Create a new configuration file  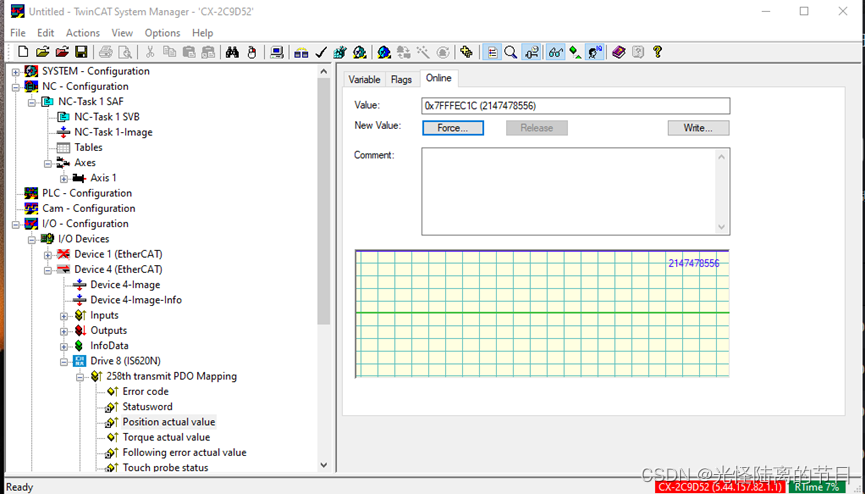pos(23,52)
